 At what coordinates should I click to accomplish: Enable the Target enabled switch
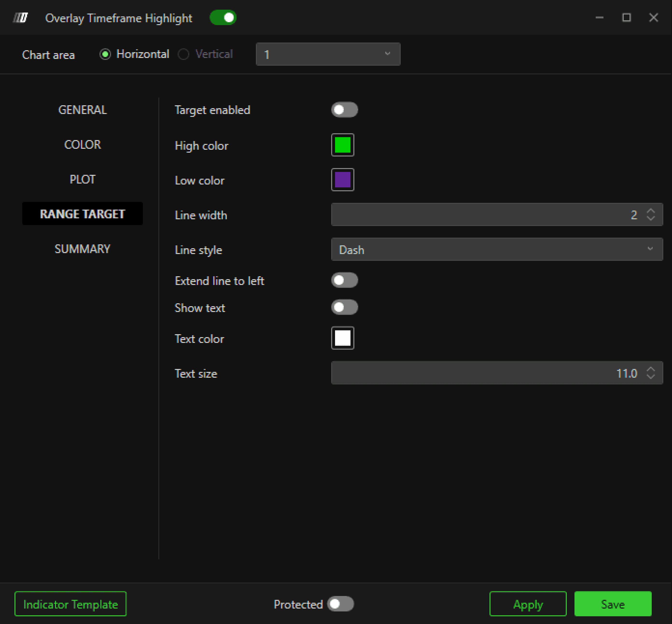(344, 110)
